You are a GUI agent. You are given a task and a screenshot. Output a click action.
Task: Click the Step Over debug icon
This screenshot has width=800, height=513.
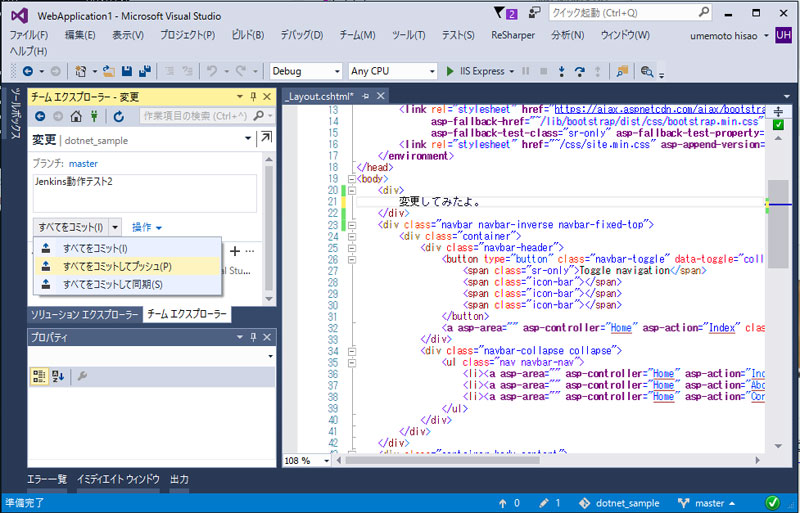[580, 71]
